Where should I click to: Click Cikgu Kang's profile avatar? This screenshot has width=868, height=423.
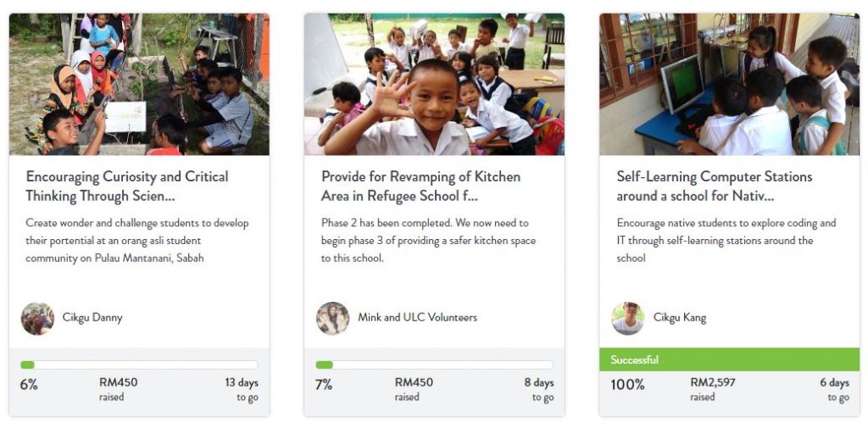(x=628, y=319)
